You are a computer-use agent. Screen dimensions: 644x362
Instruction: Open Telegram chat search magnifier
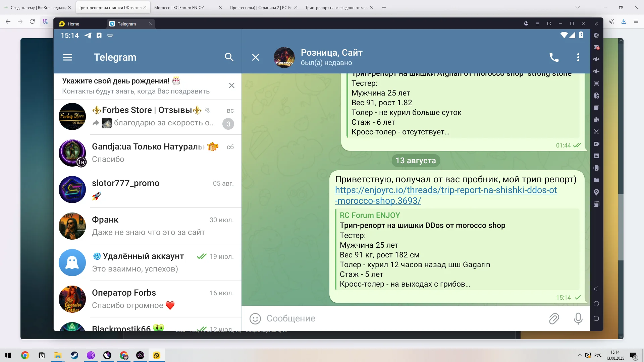tap(229, 57)
